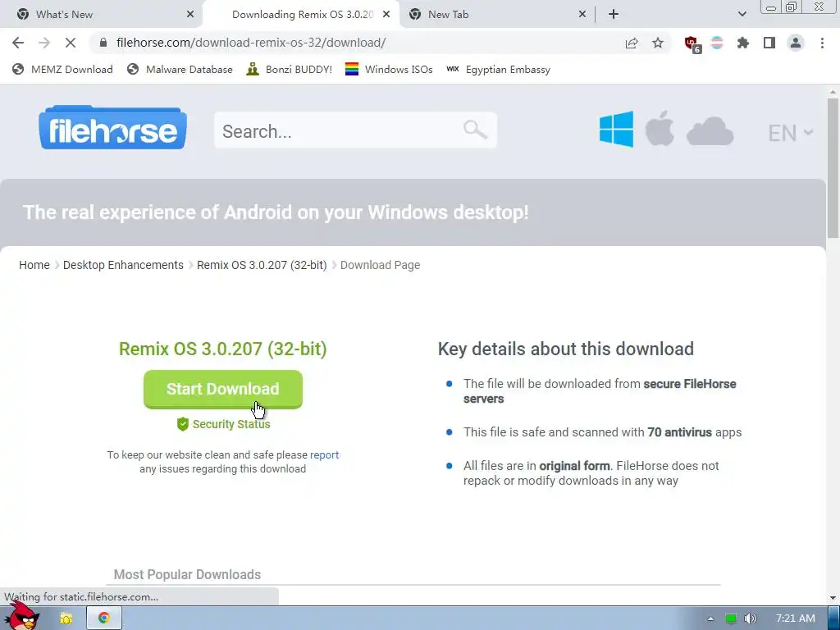This screenshot has width=840, height=630.
Task: Click the taskbar clock showing 7:21 AM
Action: [x=795, y=619]
